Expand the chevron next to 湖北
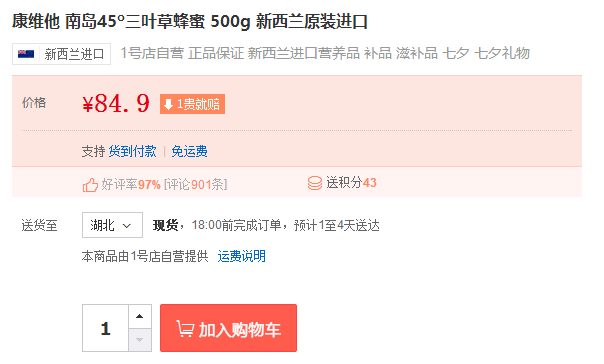The width and height of the screenshot is (604, 364). 127,226
